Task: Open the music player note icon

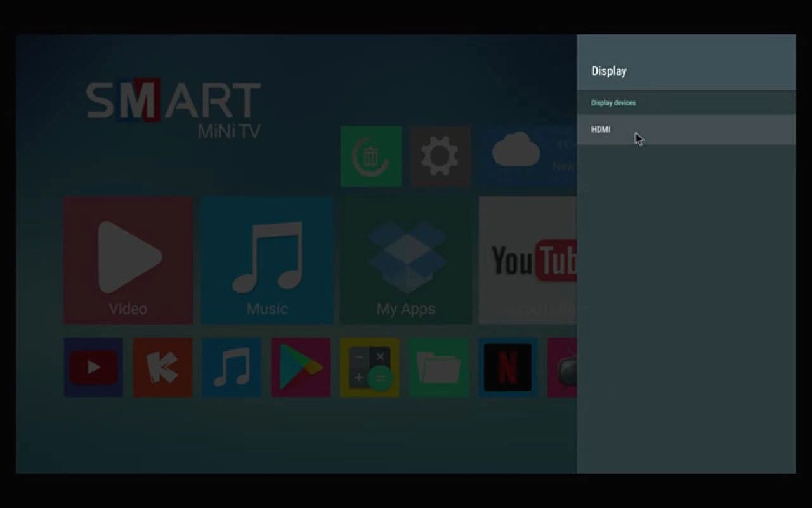Action: click(231, 367)
